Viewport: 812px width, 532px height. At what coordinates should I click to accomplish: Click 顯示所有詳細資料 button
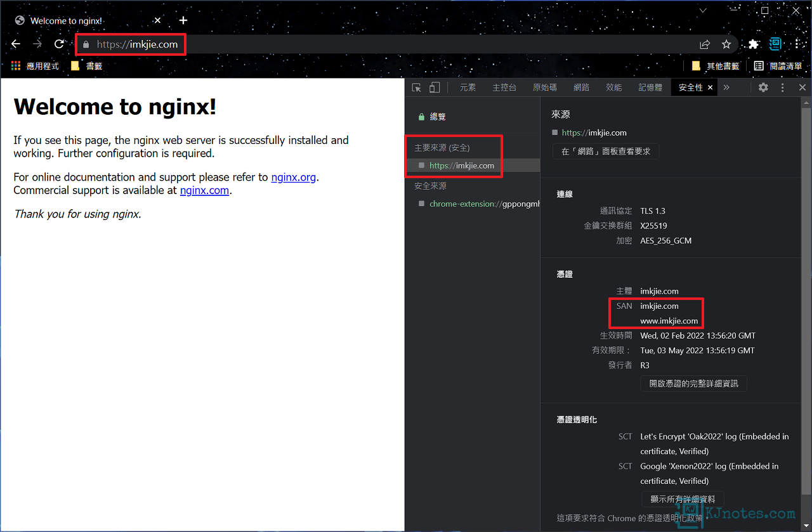coord(683,500)
